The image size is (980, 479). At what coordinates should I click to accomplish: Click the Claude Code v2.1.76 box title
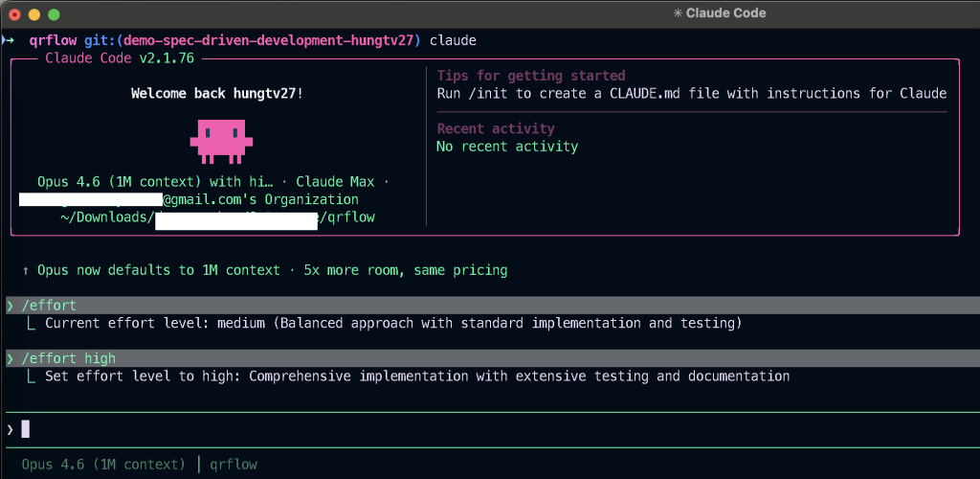(x=120, y=58)
